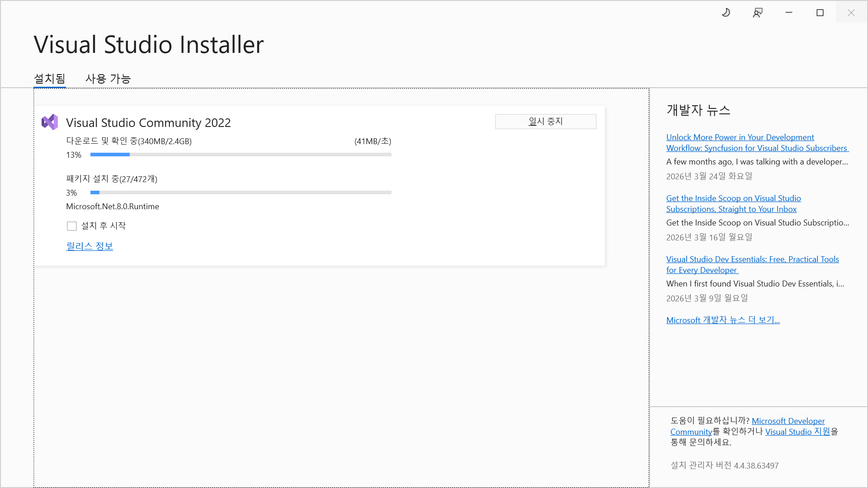Open the feedback person icon
Image resolution: width=868 pixels, height=488 pixels.
(758, 13)
